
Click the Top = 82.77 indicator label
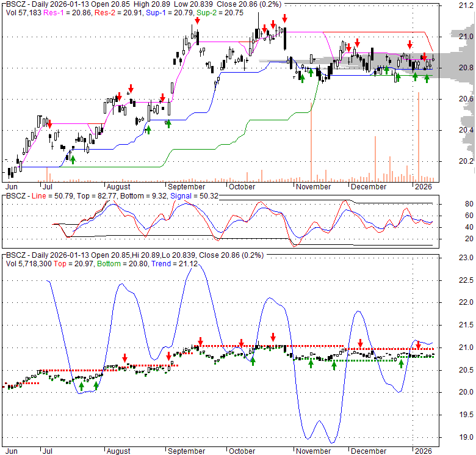coord(97,196)
